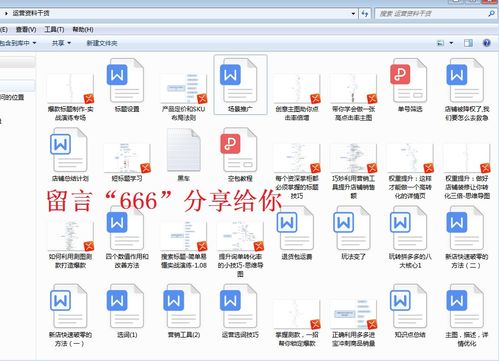Open the 帮助(H) menu
The image size is (499, 361).
click(x=83, y=30)
